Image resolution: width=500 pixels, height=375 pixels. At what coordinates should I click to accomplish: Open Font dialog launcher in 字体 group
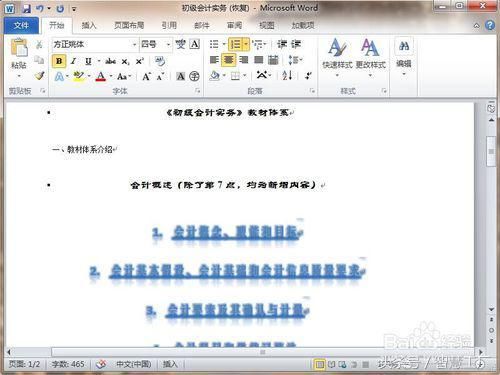click(198, 91)
